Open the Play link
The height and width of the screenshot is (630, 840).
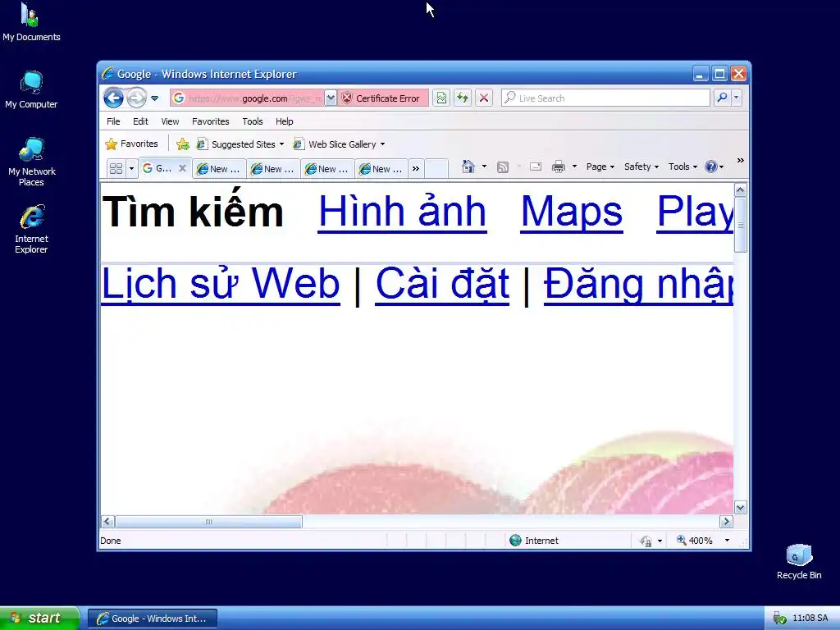[x=695, y=212]
